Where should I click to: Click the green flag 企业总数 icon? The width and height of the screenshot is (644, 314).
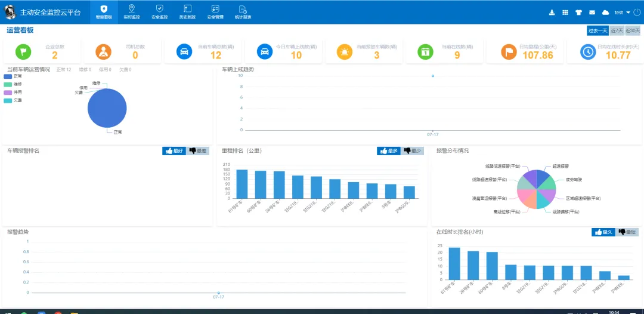click(x=24, y=52)
